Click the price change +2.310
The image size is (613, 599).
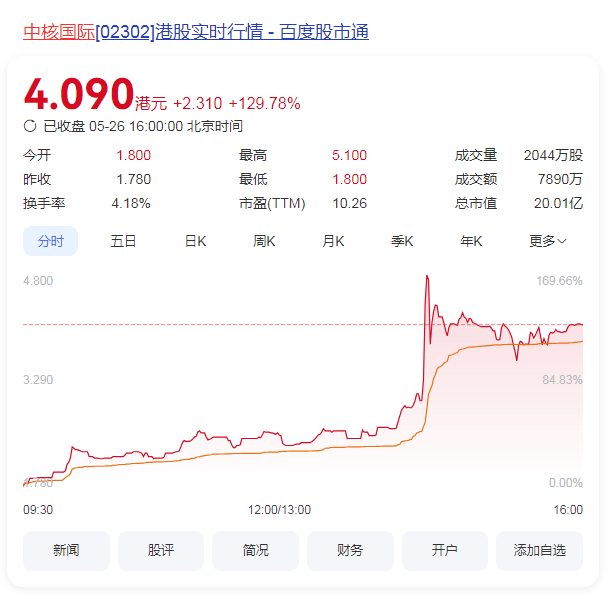[198, 104]
